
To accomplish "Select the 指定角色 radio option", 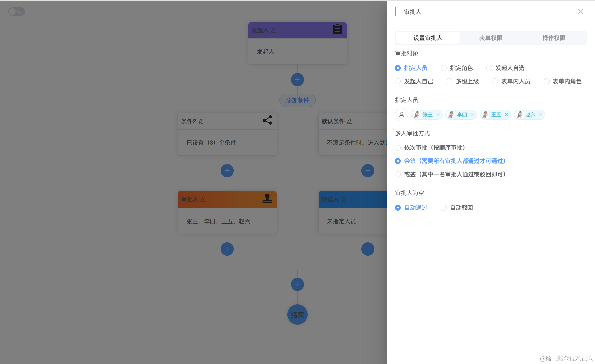I will (x=444, y=68).
